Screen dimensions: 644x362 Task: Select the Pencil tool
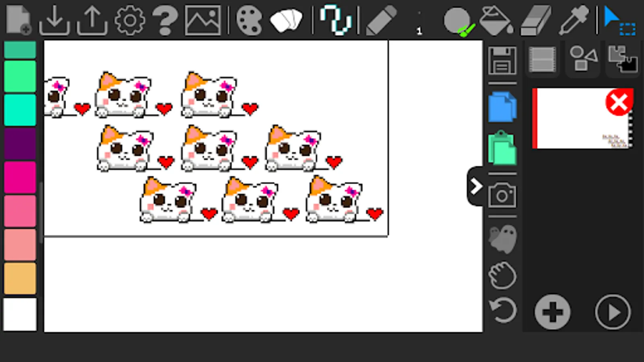click(x=381, y=21)
